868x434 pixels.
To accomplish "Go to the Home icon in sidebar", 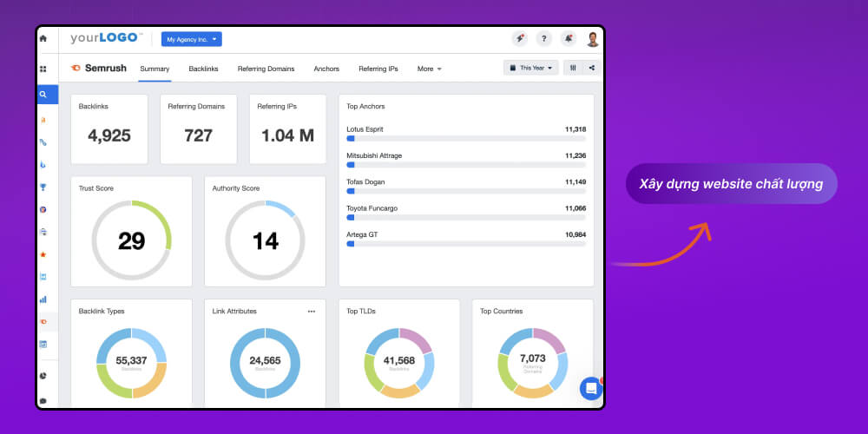I will (x=43, y=39).
